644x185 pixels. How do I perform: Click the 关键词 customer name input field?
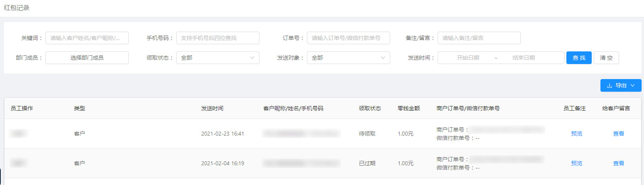87,38
